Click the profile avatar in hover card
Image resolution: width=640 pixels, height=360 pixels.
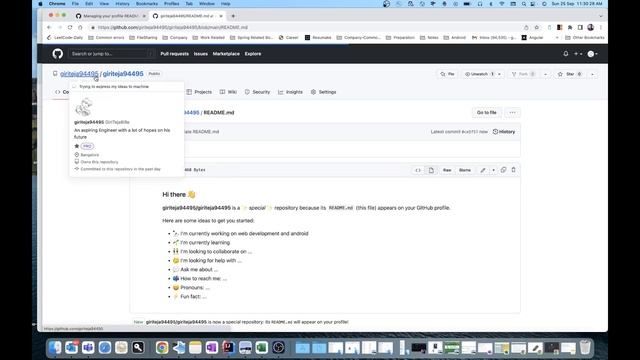tap(84, 107)
